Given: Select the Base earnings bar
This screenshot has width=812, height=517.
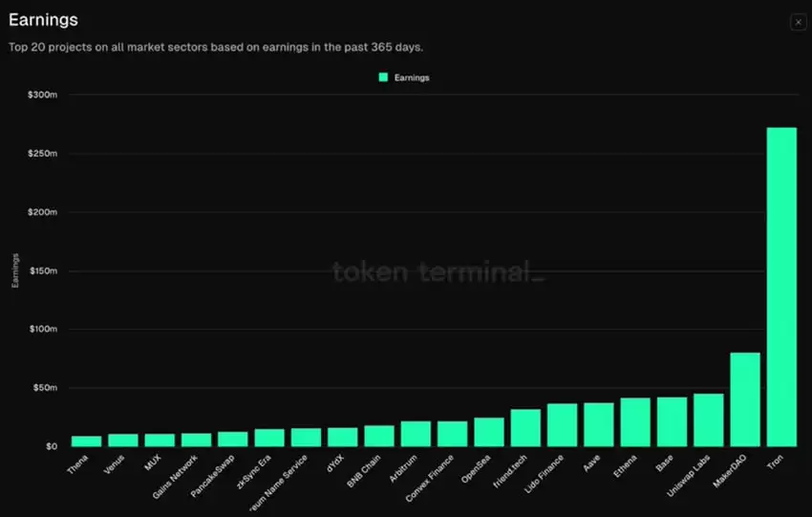Looking at the screenshot, I should pos(672,422).
